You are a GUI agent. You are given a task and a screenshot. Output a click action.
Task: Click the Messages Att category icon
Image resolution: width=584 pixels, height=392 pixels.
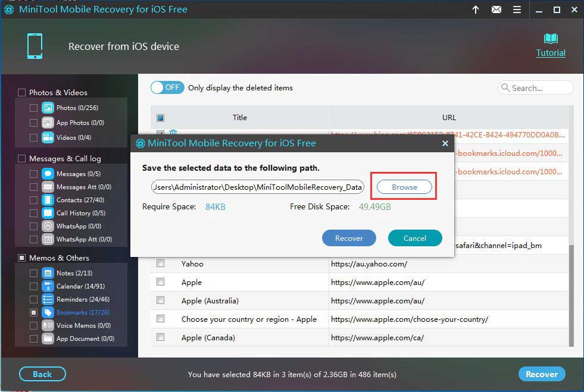[x=48, y=187]
